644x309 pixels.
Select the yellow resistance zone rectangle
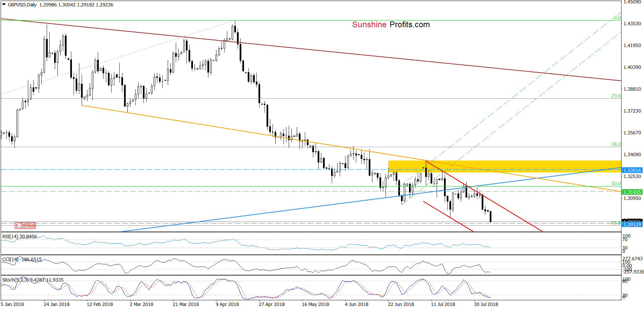coord(505,167)
